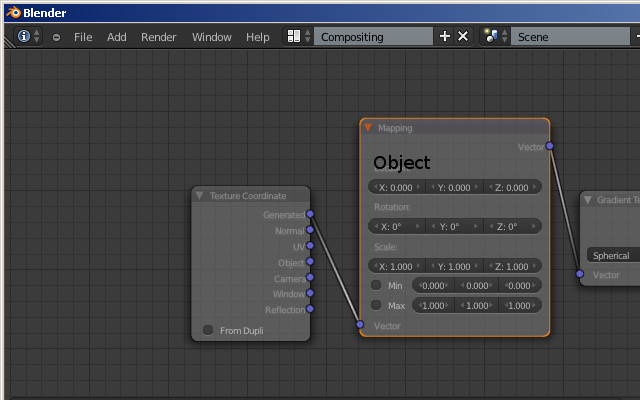Click the Location X 0.000 field

coord(397,187)
